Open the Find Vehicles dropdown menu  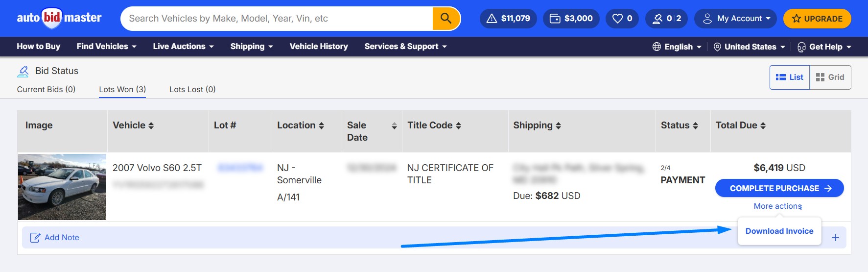(x=106, y=47)
